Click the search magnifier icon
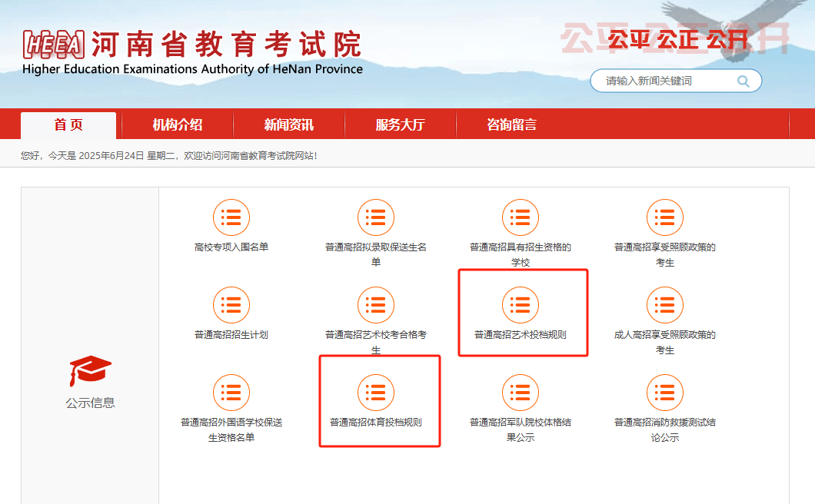 743,80
